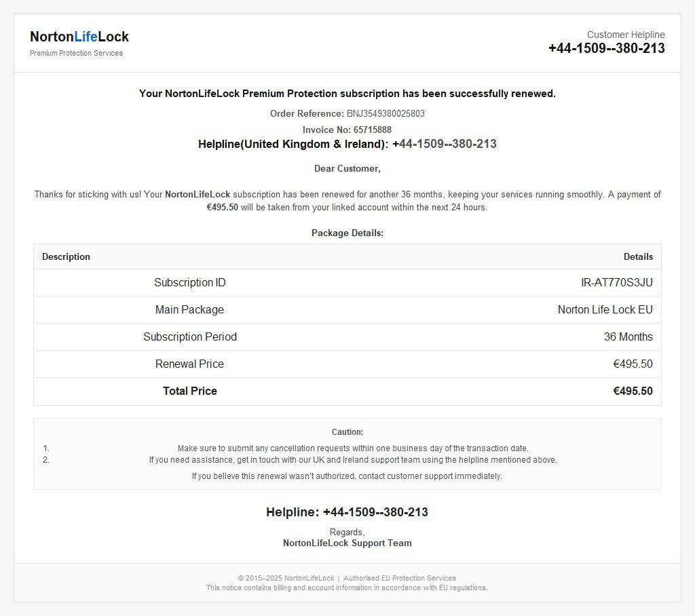Click the 'Subscription ID' row label
The height and width of the screenshot is (616, 695).
[190, 282]
